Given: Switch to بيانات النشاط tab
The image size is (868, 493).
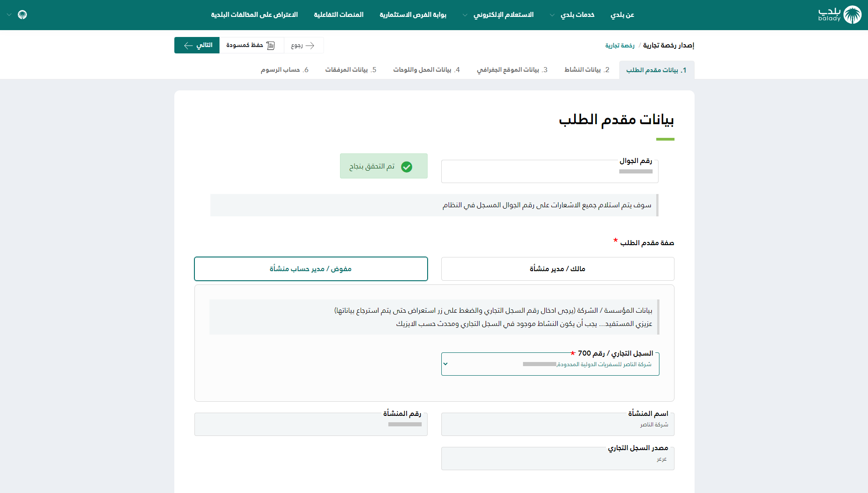Looking at the screenshot, I should pos(586,70).
